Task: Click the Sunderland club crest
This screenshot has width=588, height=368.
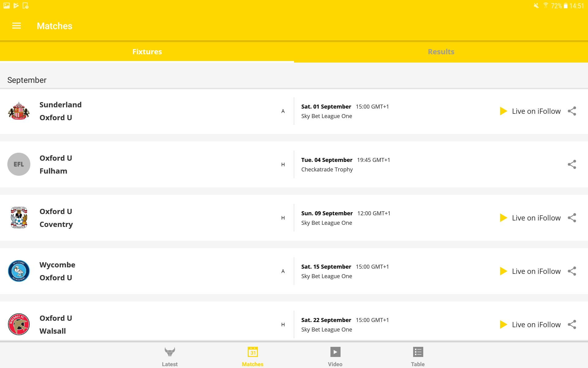Action: (19, 111)
